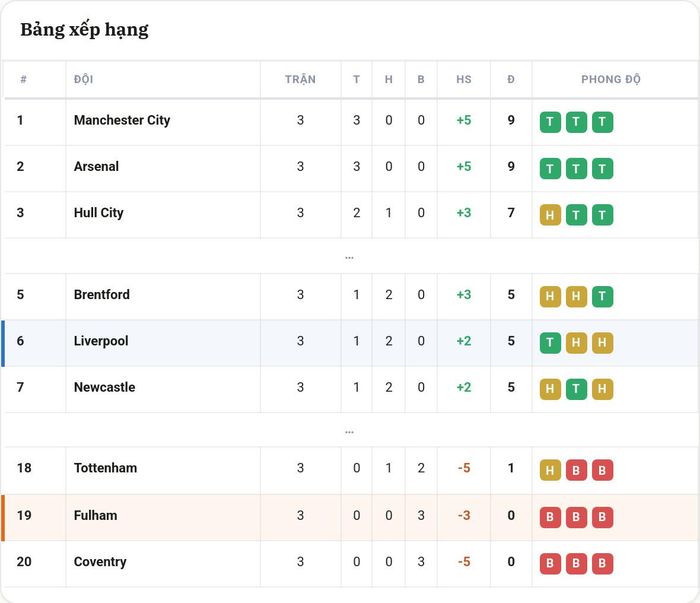Open Brentford team link
This screenshot has width=700, height=603.
[x=102, y=295]
